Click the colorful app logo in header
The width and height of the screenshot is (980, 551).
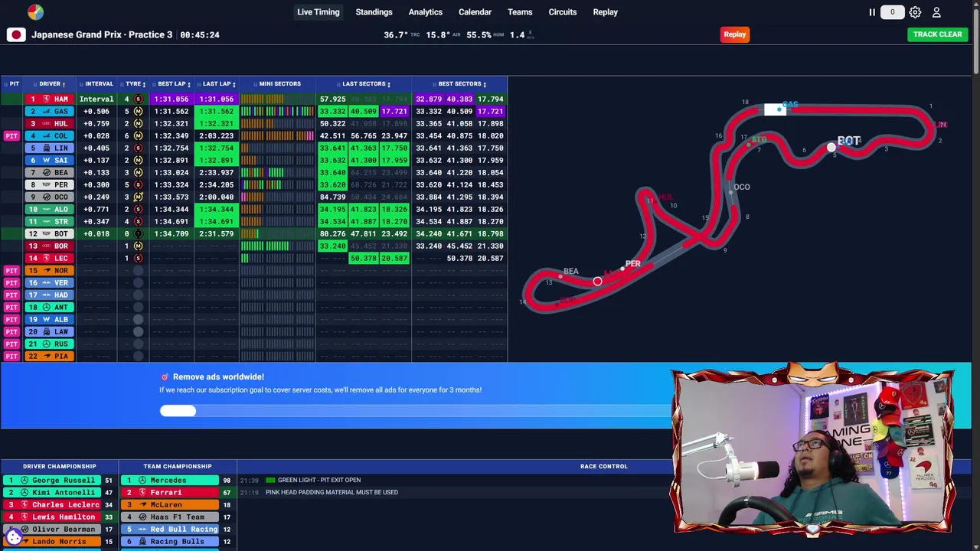35,11
